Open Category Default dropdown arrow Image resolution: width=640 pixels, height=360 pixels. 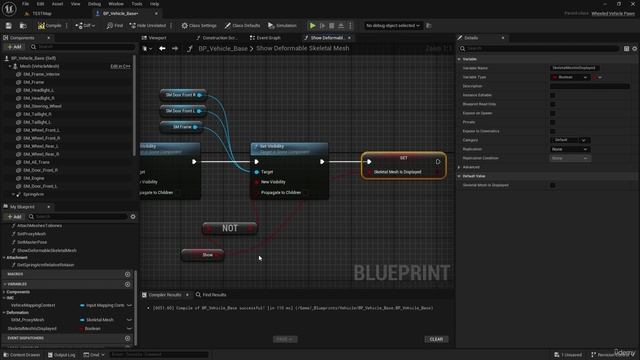tap(584, 140)
